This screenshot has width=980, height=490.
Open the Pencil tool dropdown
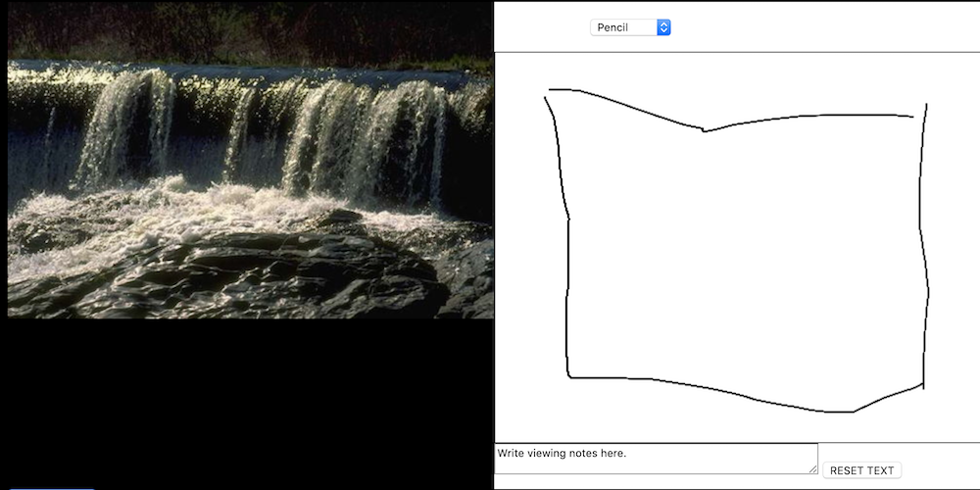coord(630,27)
